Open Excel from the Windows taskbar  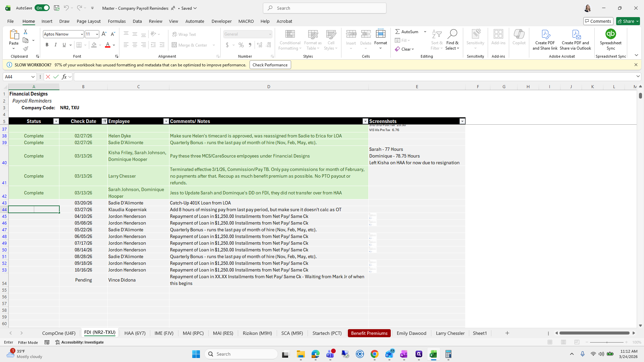(x=433, y=354)
